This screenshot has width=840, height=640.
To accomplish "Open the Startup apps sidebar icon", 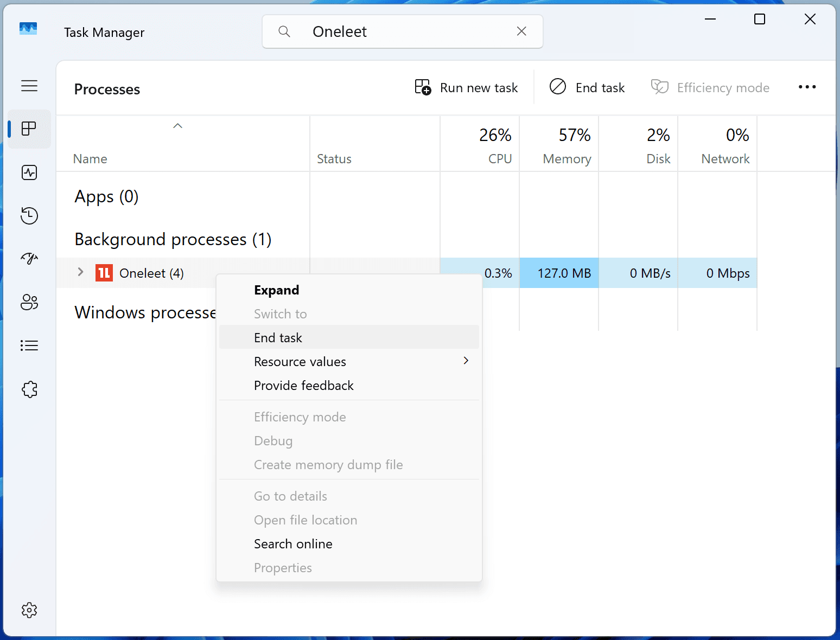I will (29, 259).
